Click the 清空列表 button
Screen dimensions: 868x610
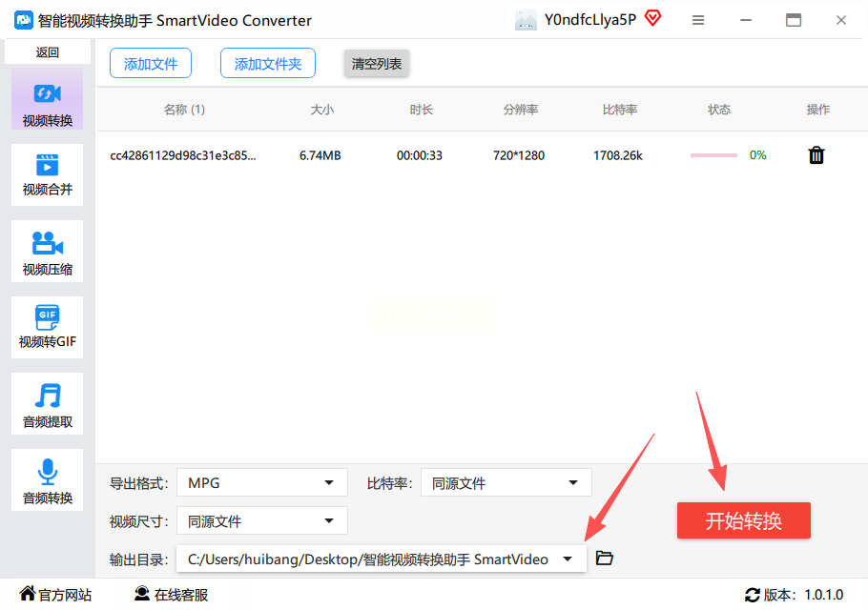377,64
